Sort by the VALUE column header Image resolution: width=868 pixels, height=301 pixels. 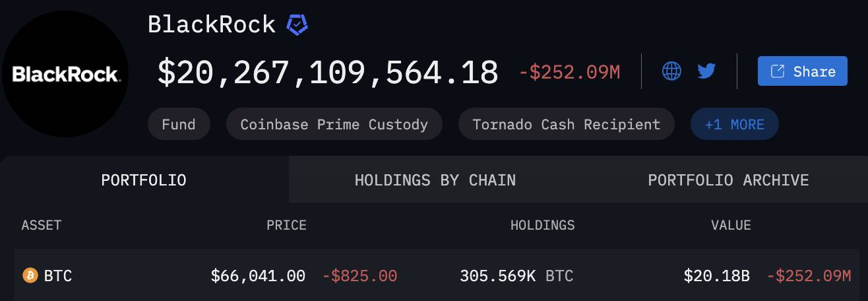coord(731,225)
